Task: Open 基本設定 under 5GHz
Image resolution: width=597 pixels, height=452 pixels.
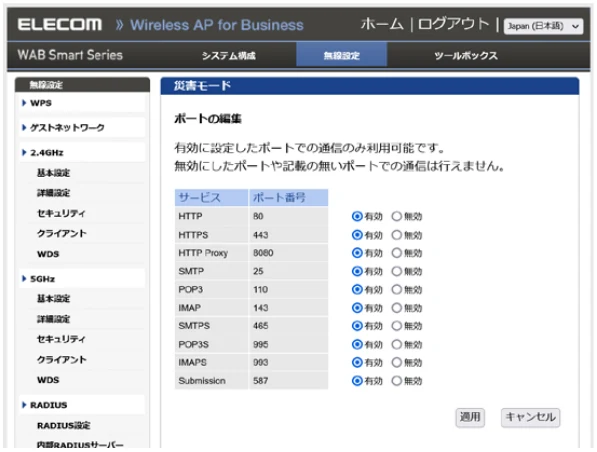Action: click(53, 299)
